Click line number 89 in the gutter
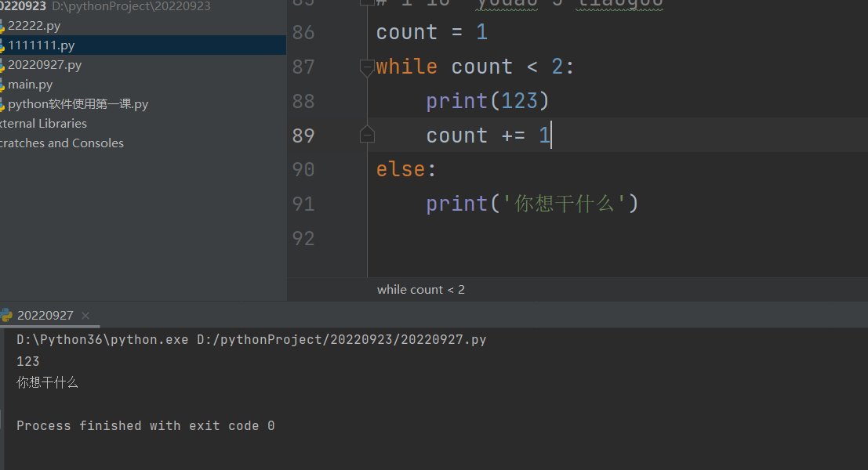The height and width of the screenshot is (470, 868). [x=303, y=136]
